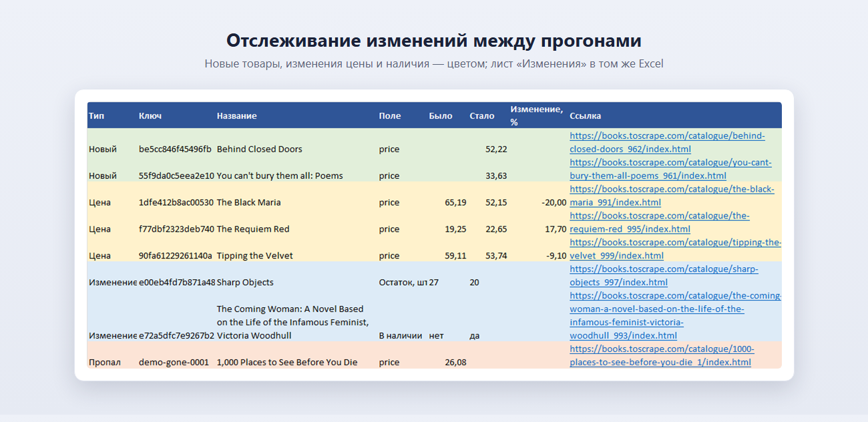
Task: Click the title 'Sharp Objects'
Action: (245, 282)
